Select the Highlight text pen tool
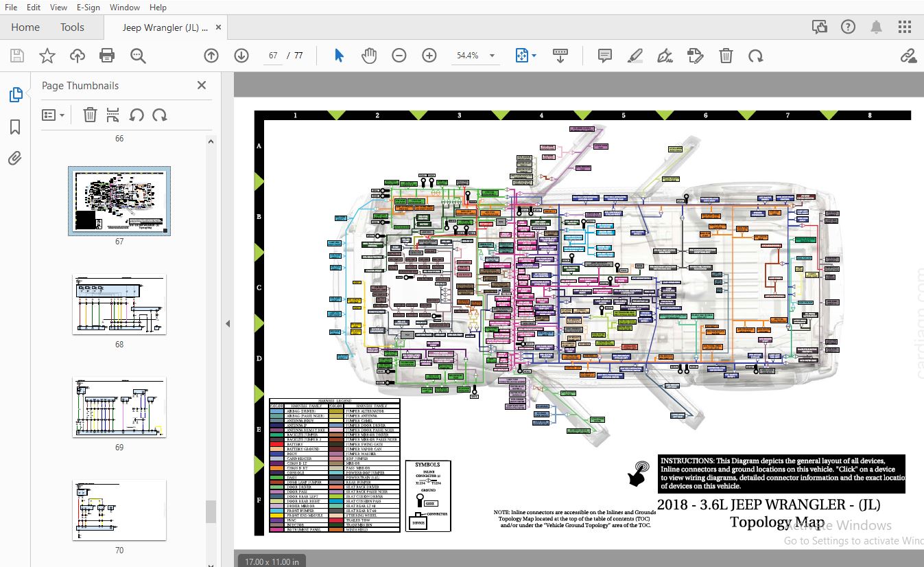Screen dimensions: 924x567 pyautogui.click(x=635, y=56)
